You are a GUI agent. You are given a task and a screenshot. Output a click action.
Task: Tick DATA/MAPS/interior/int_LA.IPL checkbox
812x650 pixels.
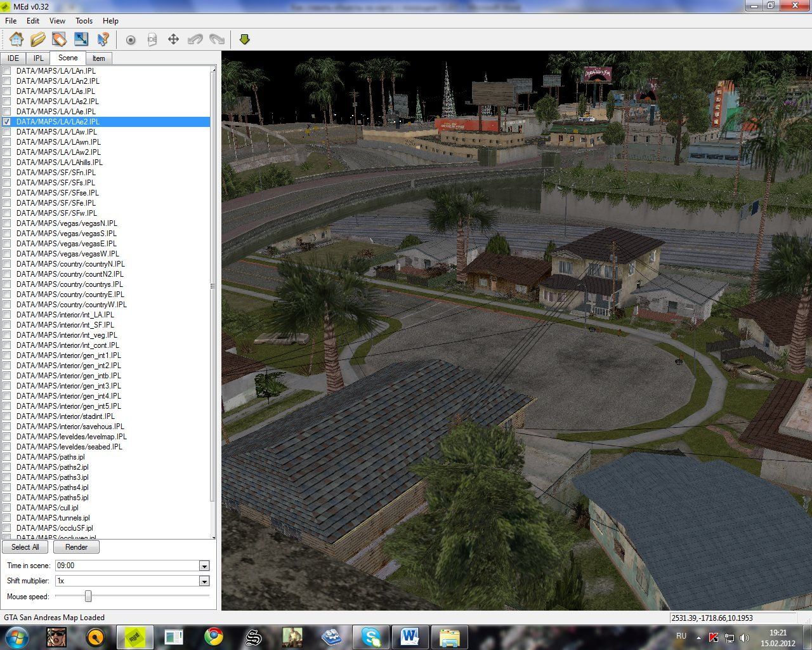click(x=7, y=315)
